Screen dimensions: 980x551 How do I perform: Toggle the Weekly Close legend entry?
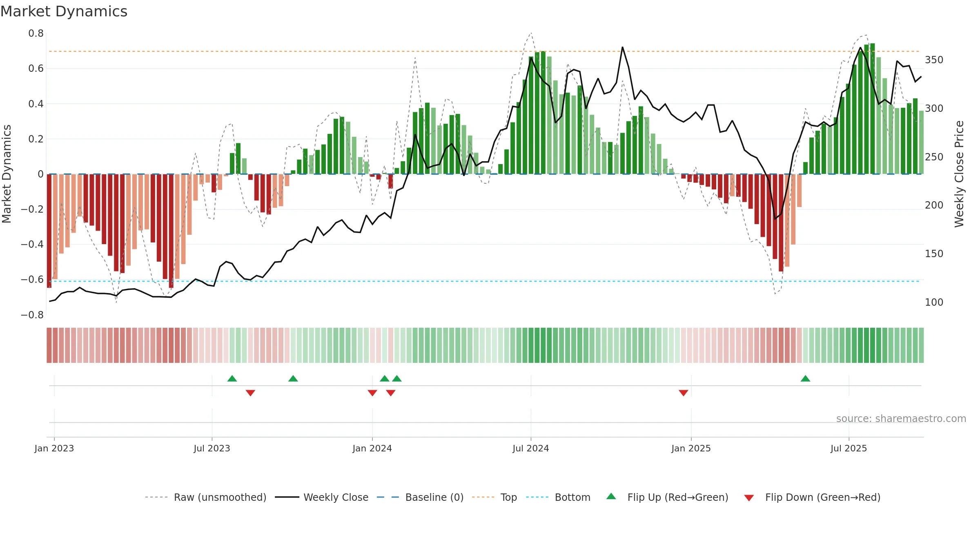pos(322,497)
